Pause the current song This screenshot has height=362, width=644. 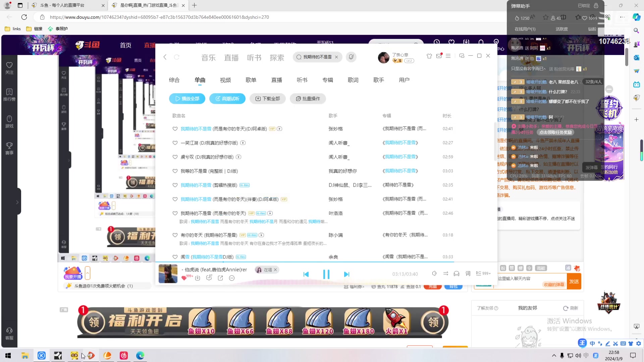pyautogui.click(x=326, y=274)
